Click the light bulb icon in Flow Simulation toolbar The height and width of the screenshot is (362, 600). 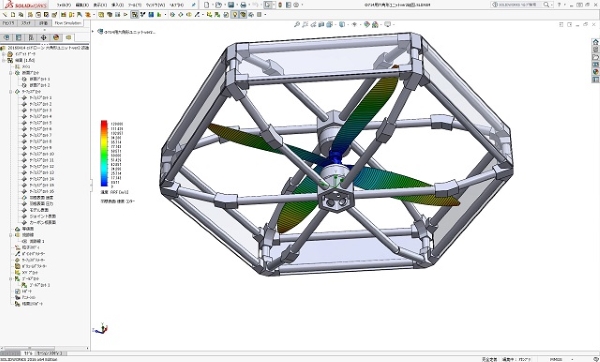(x=235, y=15)
